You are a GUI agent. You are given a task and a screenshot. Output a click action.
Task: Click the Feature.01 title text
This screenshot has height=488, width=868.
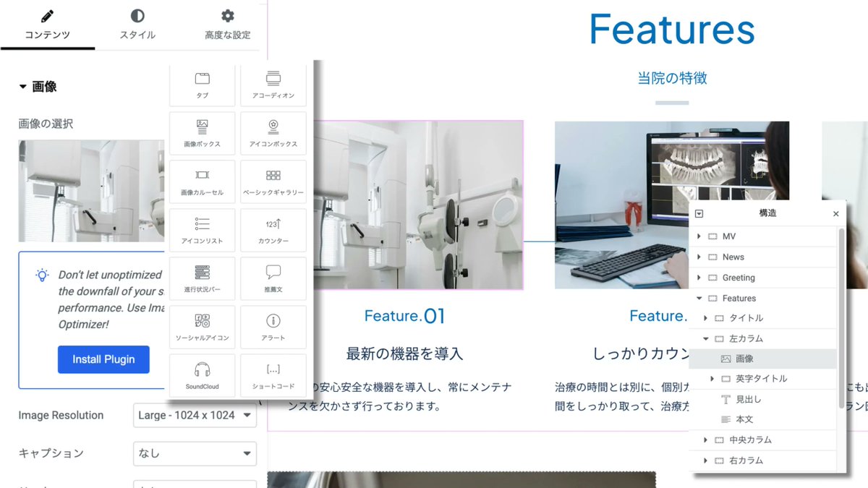pos(405,316)
